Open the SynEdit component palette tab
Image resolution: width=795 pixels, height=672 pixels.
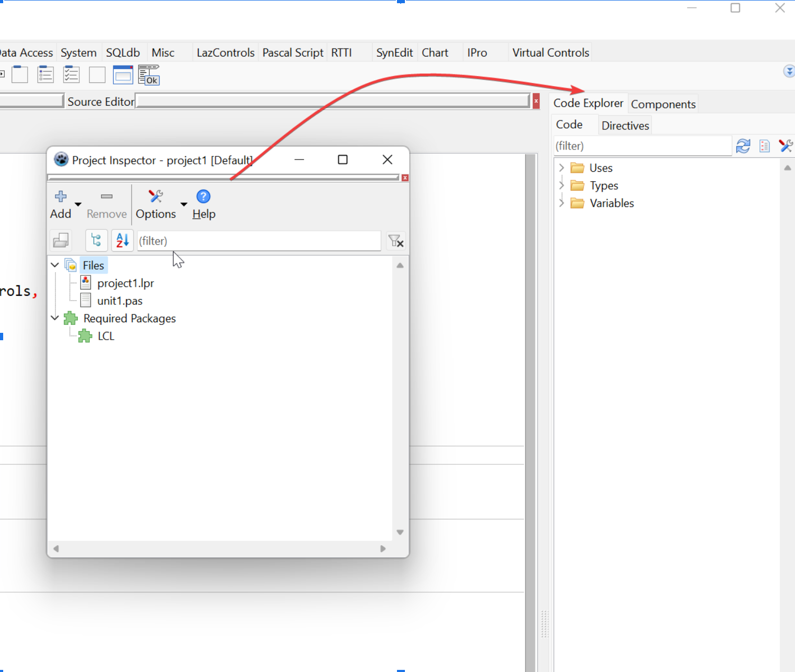point(394,53)
